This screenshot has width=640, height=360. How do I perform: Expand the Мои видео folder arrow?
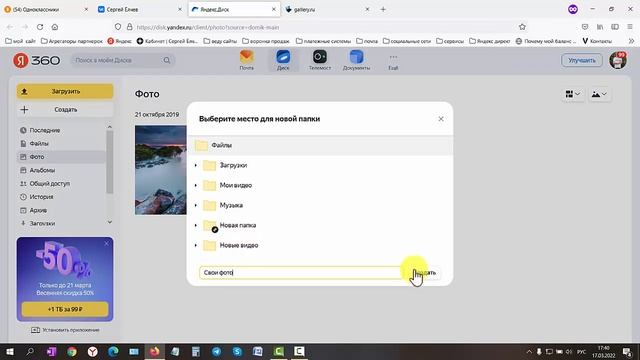tap(196, 185)
